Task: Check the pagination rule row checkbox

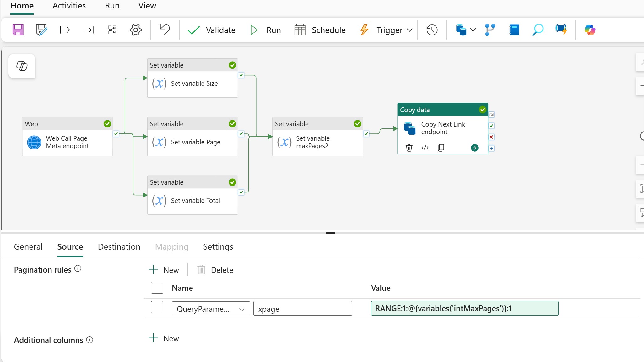Action: (x=157, y=307)
